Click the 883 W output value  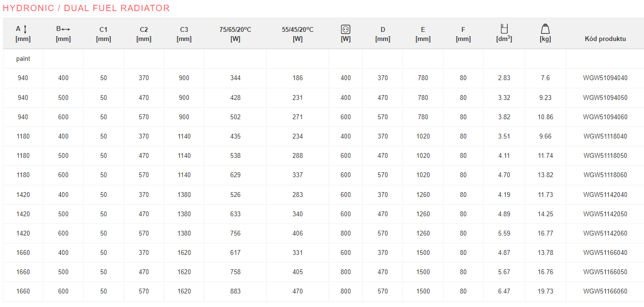235,291
